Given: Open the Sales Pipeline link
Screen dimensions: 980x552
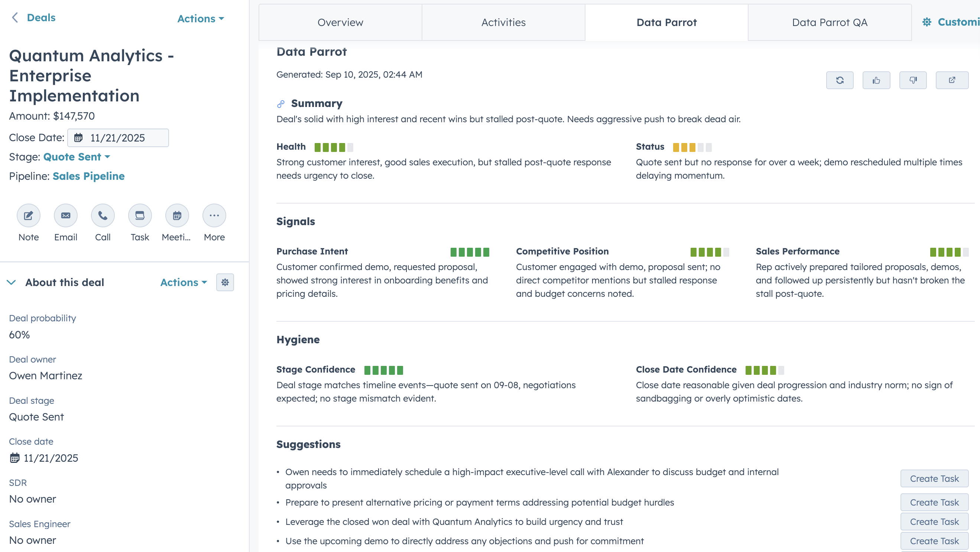Looking at the screenshot, I should tap(88, 176).
